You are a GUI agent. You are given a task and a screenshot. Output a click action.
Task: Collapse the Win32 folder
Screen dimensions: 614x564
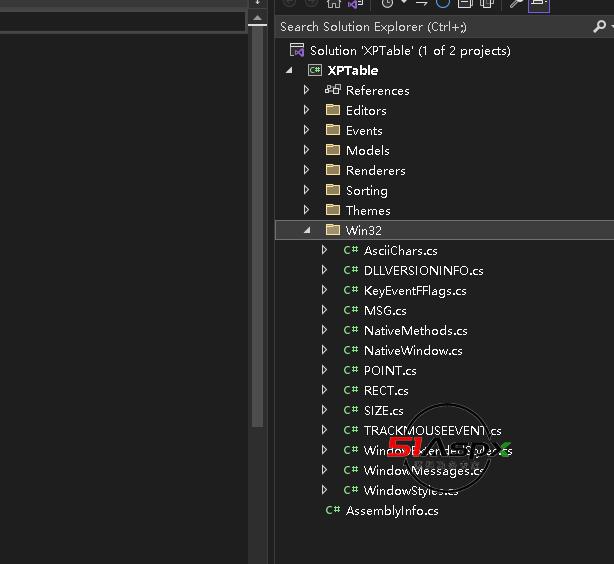click(x=307, y=230)
